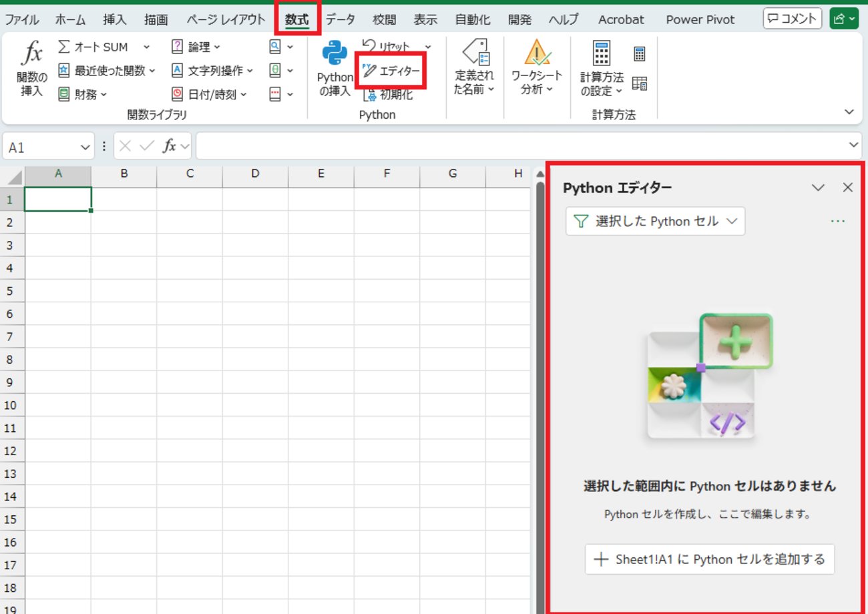This screenshot has width=868, height=614.
Task: Click the formula bar fx insert function icon
Action: click(x=170, y=146)
